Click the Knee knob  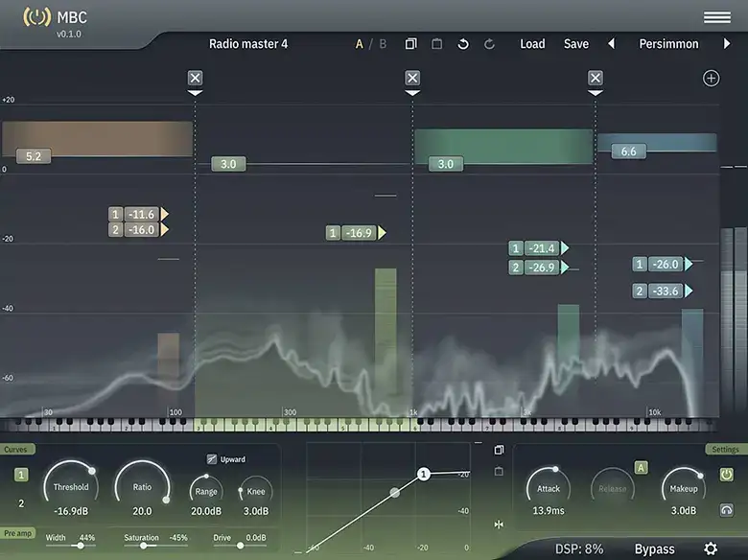256,490
